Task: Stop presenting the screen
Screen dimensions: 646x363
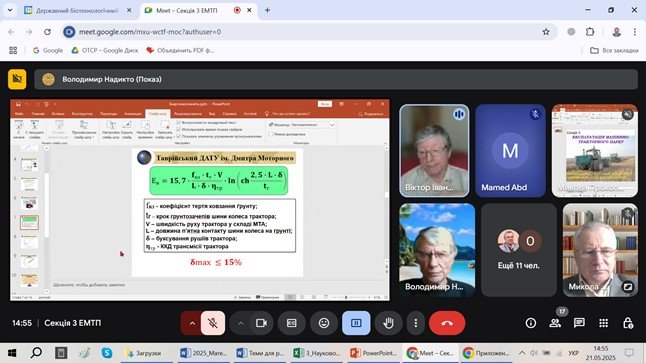Action: [356, 323]
